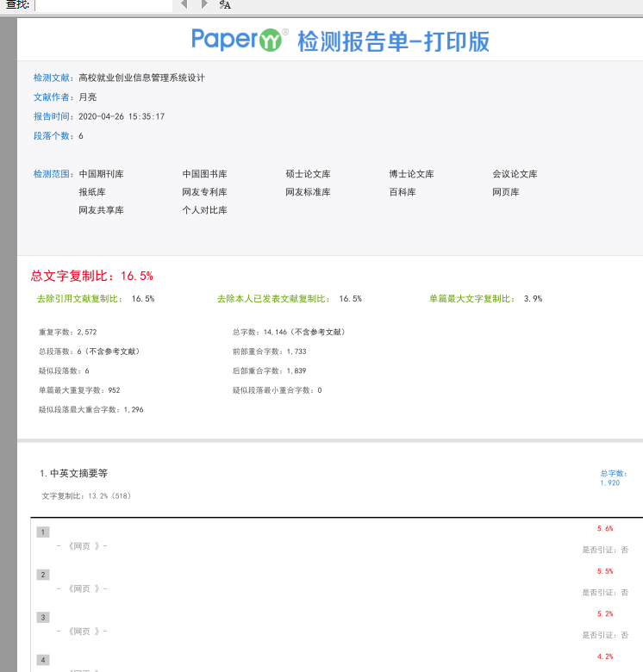This screenshot has width=643, height=672.
Task: Select the 5.5% similarity value
Action: pyautogui.click(x=605, y=571)
